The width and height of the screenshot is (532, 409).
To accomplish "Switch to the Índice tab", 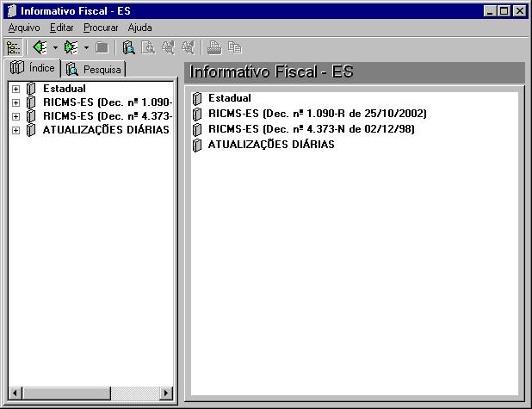I will coord(33,68).
